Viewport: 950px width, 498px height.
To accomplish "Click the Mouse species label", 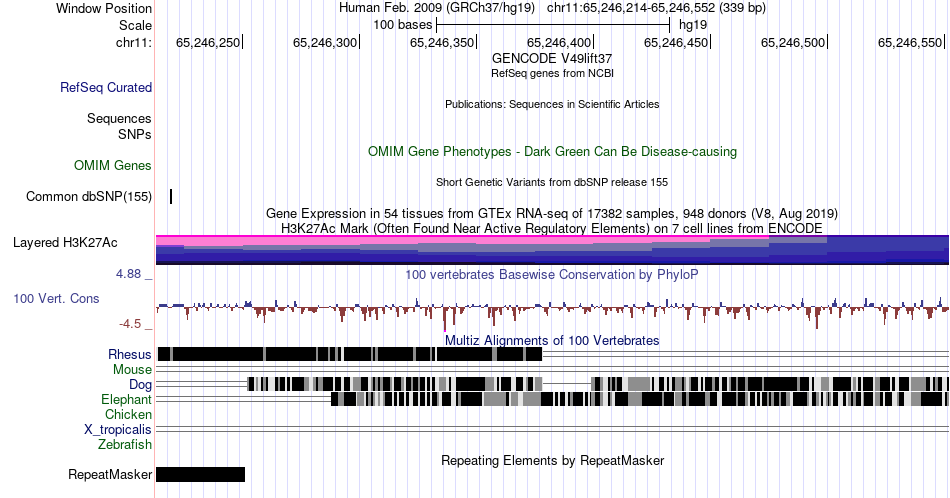I will point(132,370).
